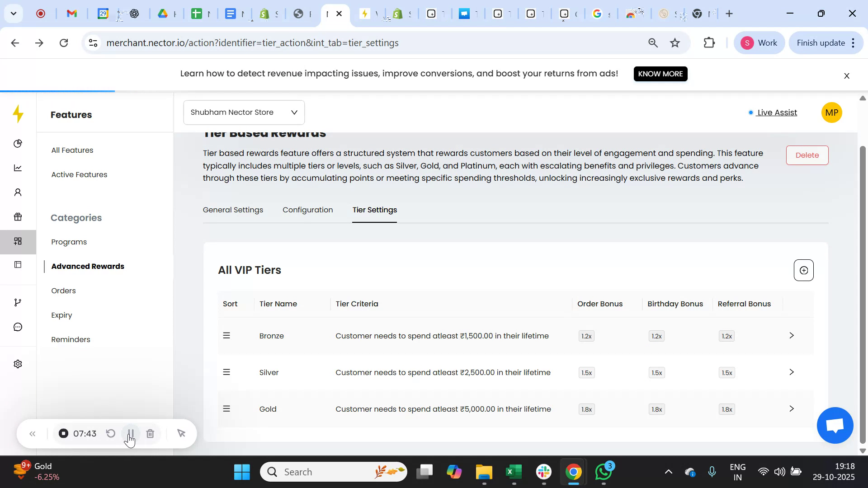868x488 pixels.
Task: Open WhatsApp from the taskbar
Action: (604, 471)
